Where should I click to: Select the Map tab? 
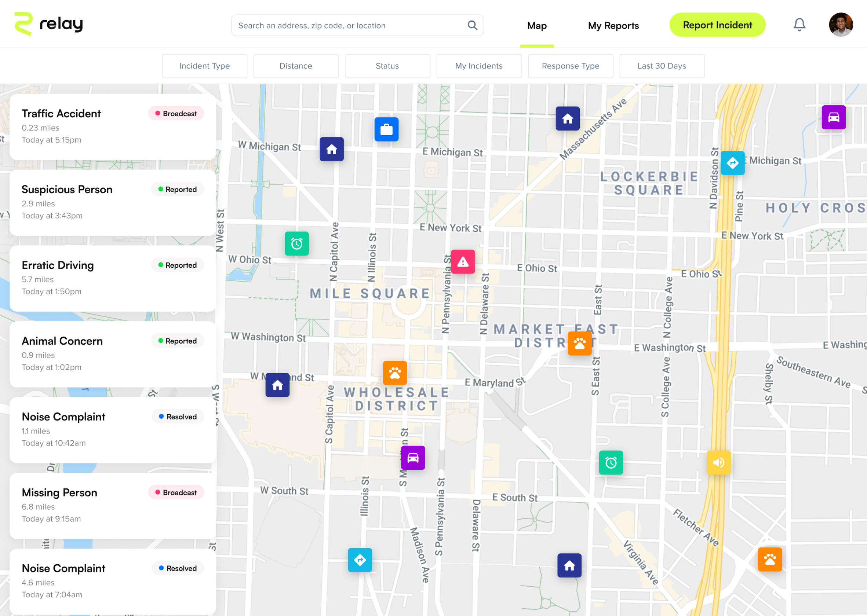click(537, 25)
